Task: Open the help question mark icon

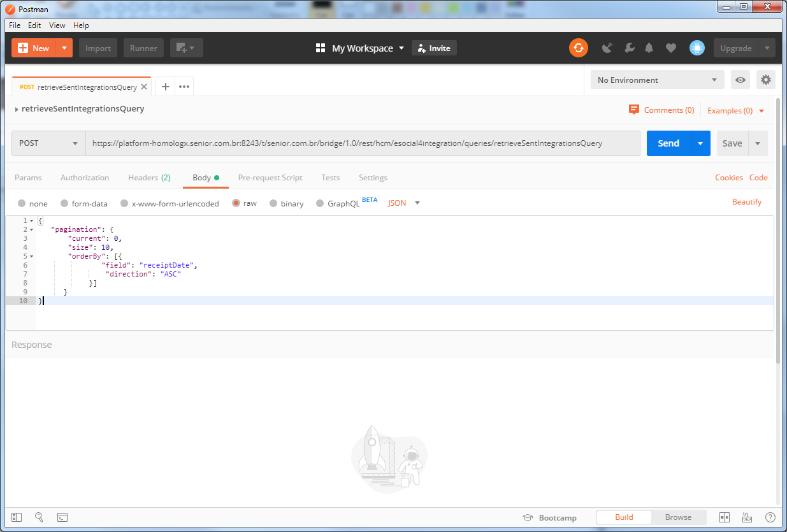Action: tap(770, 517)
